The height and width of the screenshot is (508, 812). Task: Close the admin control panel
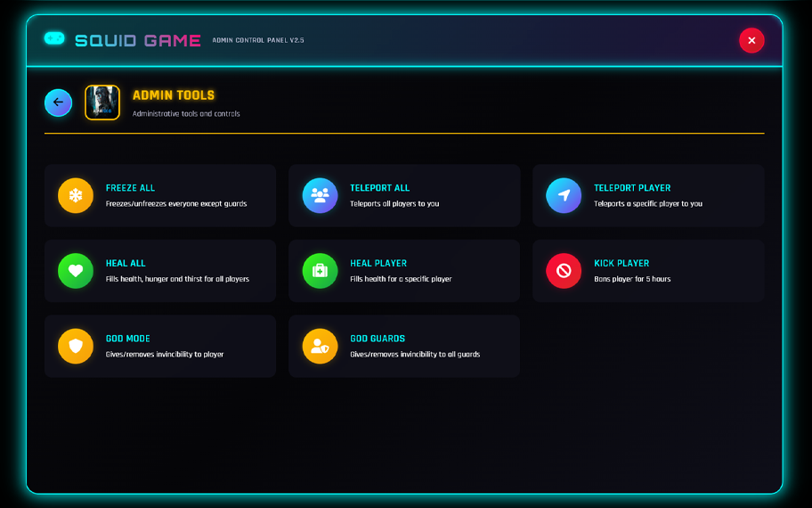[x=751, y=40]
